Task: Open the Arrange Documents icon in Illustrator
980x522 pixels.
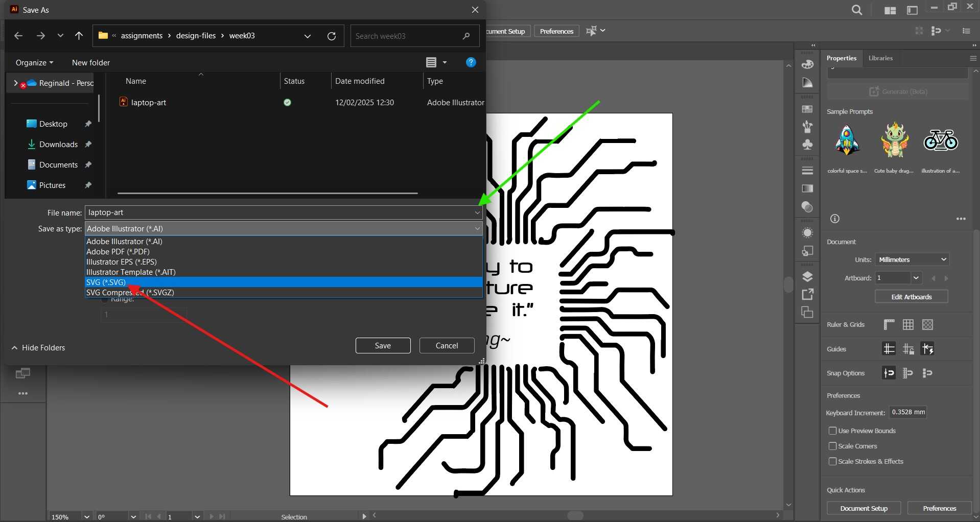Action: (x=890, y=10)
